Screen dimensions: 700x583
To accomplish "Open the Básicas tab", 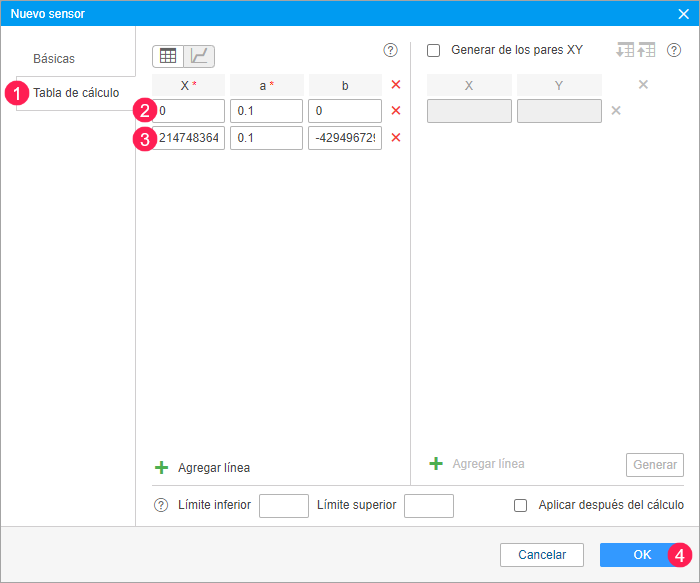I will point(54,58).
